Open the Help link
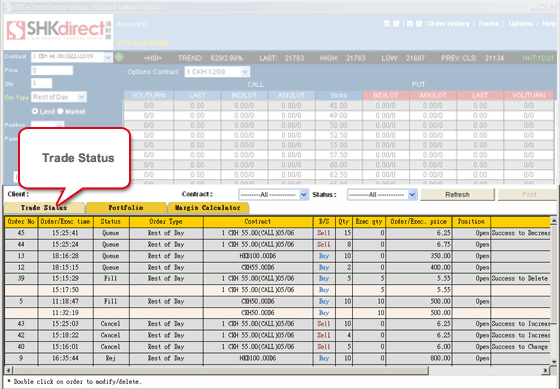Image resolution: width=560 pixels, height=389 pixels. [x=549, y=24]
